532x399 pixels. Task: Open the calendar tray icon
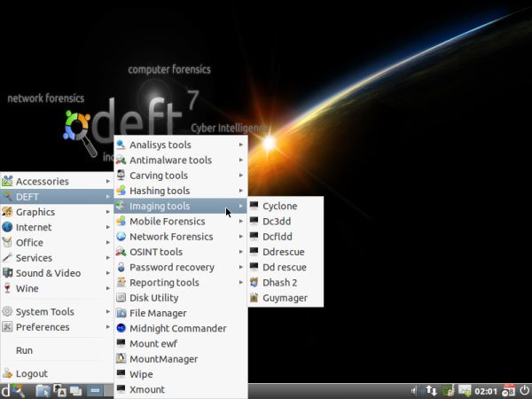pos(508,390)
